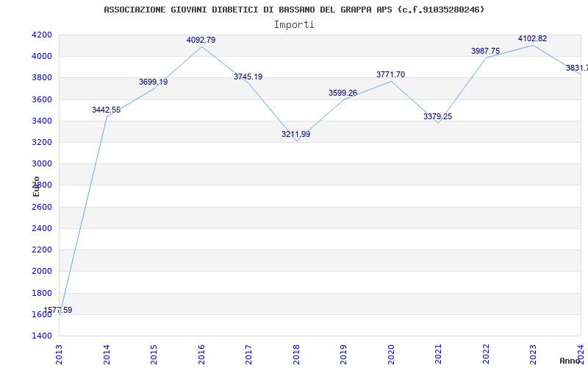Click the 3699.19 data label

[x=153, y=82]
